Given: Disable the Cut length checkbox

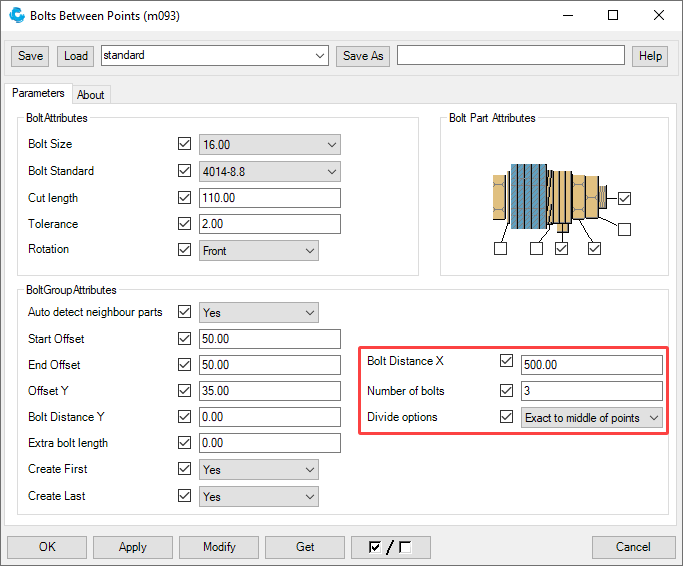Looking at the screenshot, I should click(x=184, y=198).
